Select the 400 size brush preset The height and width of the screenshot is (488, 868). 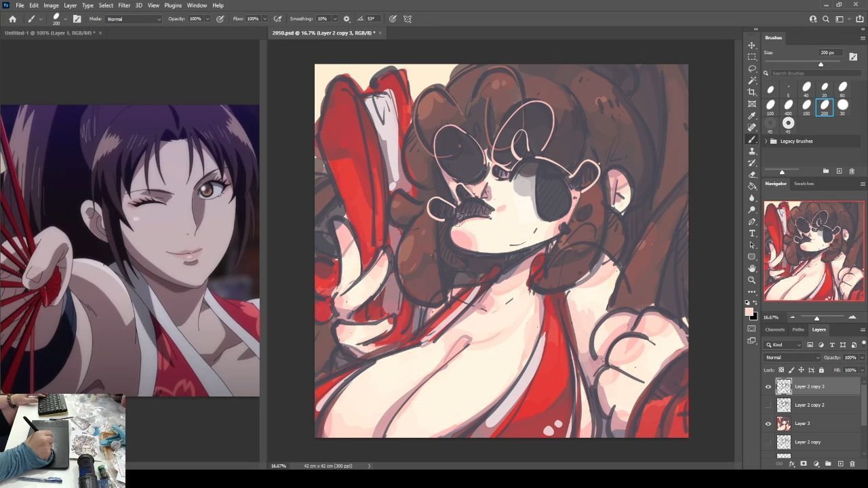[788, 106]
